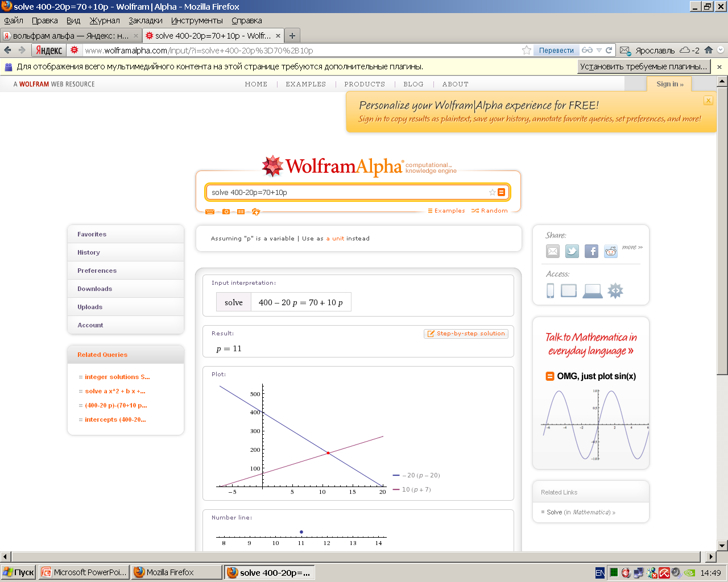Screen dimensions: 728x582
Task: Close the personalize sign-in banner
Action: click(708, 100)
